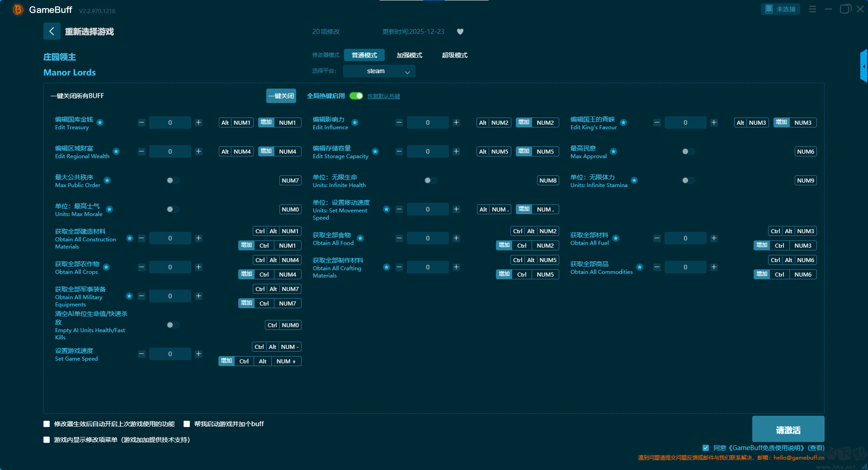Click star icon next to Units: Max Morale
Viewport: 868px width, 470px height.
pyautogui.click(x=109, y=209)
